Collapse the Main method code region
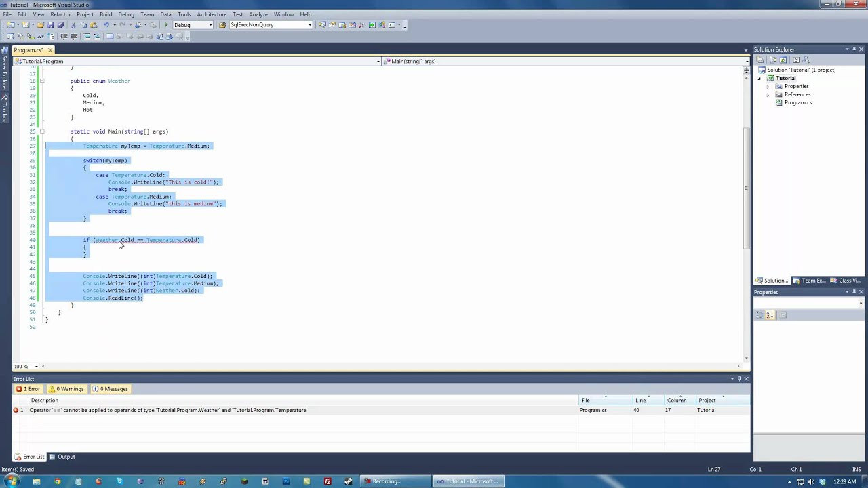The width and height of the screenshot is (868, 488). coord(42,131)
